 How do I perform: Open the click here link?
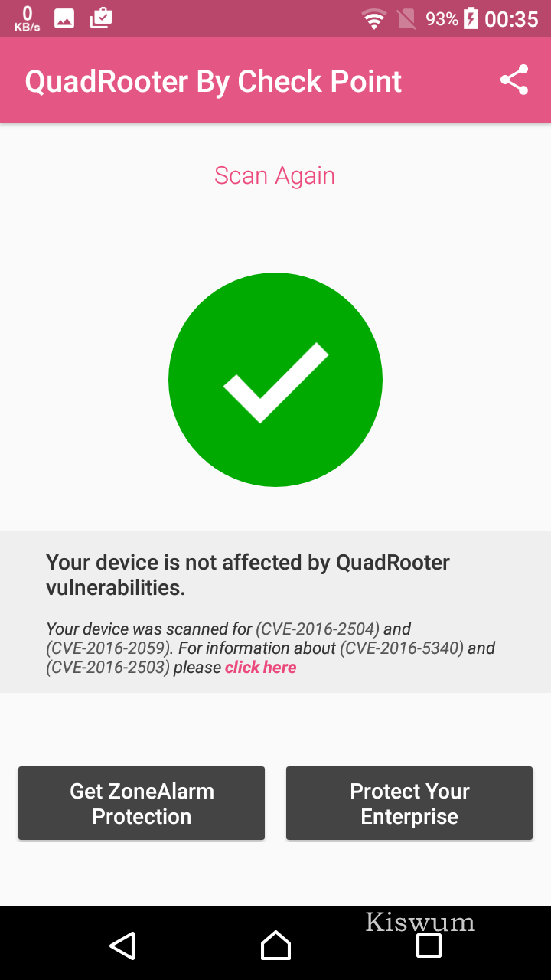(261, 667)
